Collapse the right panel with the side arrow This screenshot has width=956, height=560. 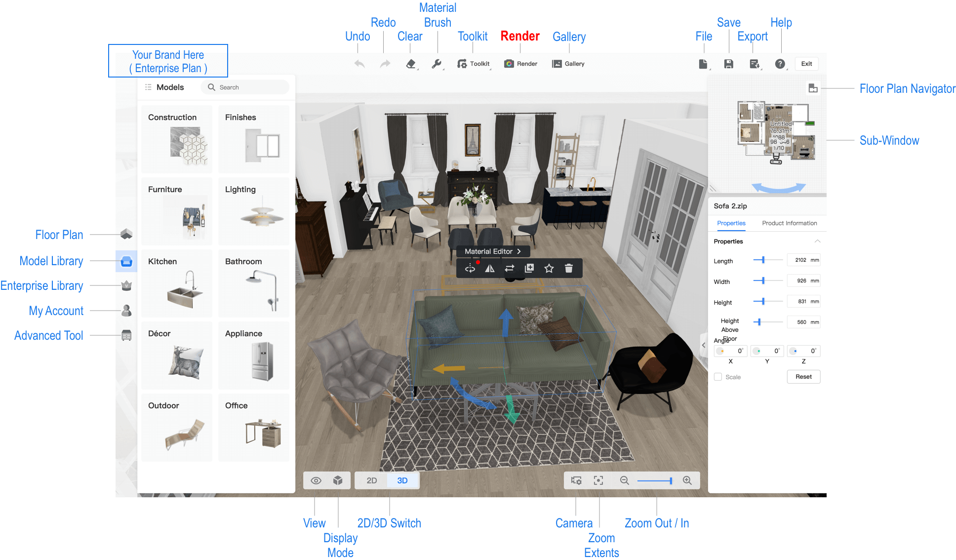point(704,345)
